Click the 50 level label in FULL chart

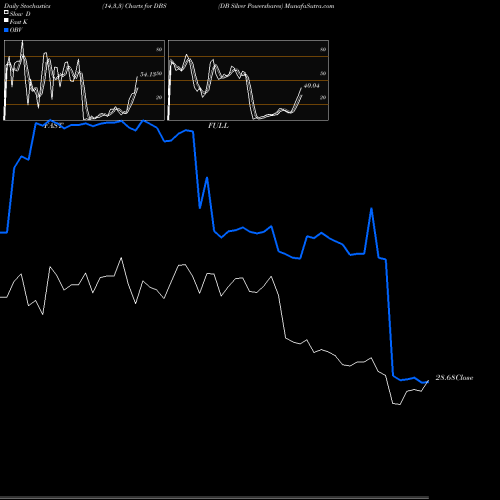point(323,73)
